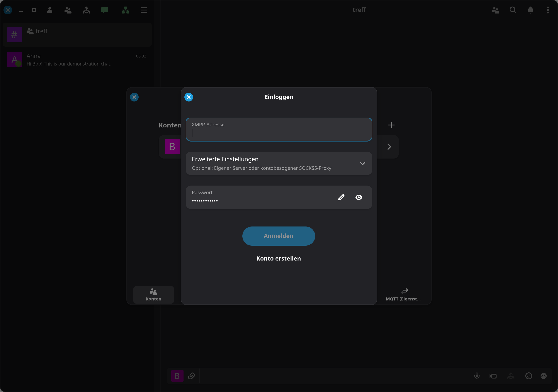Click the Konto erstellen link
558x392 pixels.
tap(279, 259)
